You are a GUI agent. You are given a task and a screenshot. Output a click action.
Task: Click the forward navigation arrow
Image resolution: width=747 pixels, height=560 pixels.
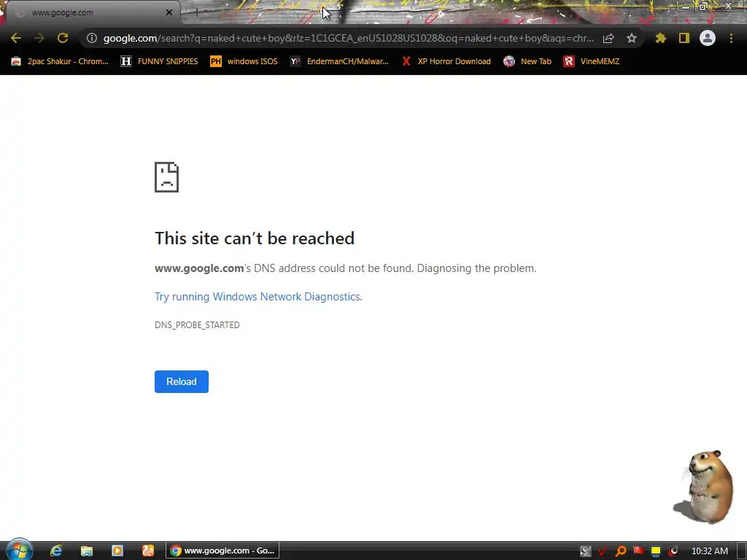[x=39, y=38]
